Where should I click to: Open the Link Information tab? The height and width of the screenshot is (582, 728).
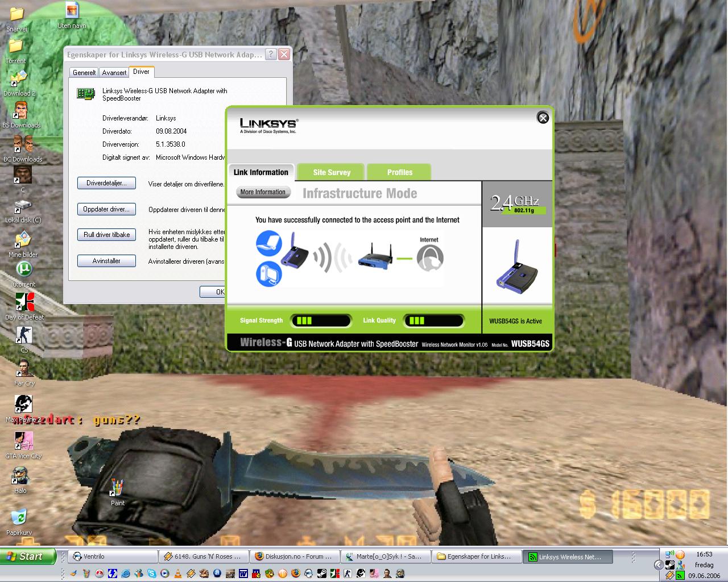260,172
